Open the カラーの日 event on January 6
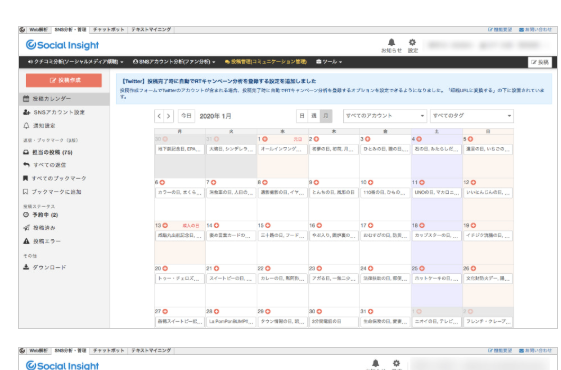Screen dimensions: 561x370 tap(180, 193)
